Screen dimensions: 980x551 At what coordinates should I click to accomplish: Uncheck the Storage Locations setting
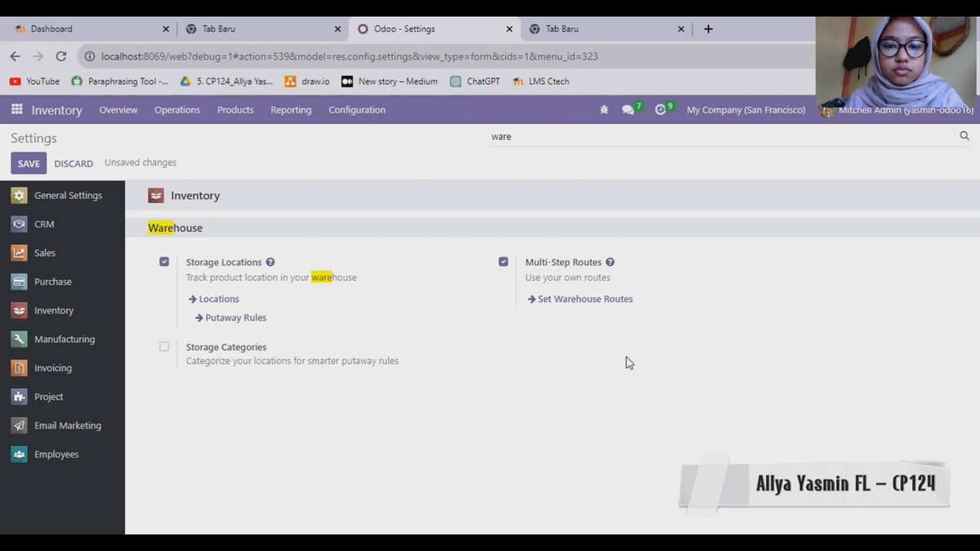pos(164,261)
